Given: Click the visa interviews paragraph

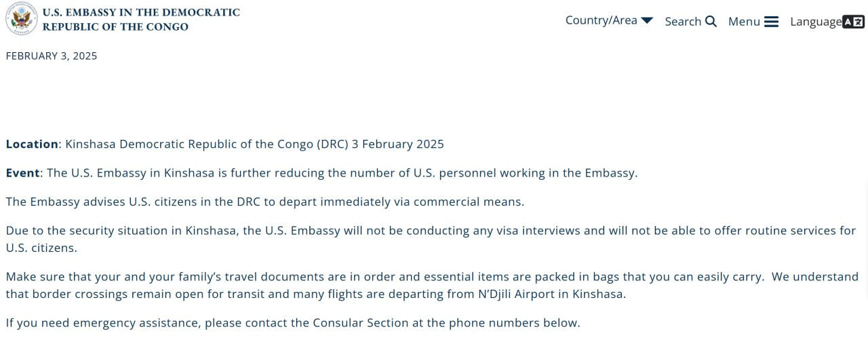Looking at the screenshot, I should pos(431,231).
